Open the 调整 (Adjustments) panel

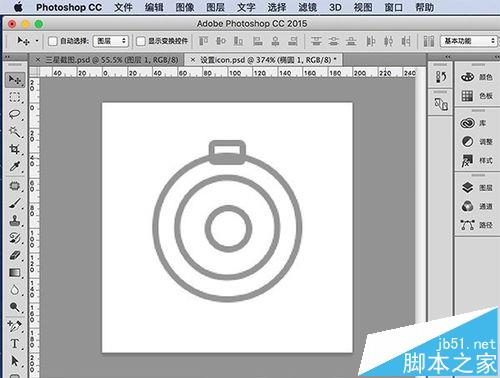[477, 142]
